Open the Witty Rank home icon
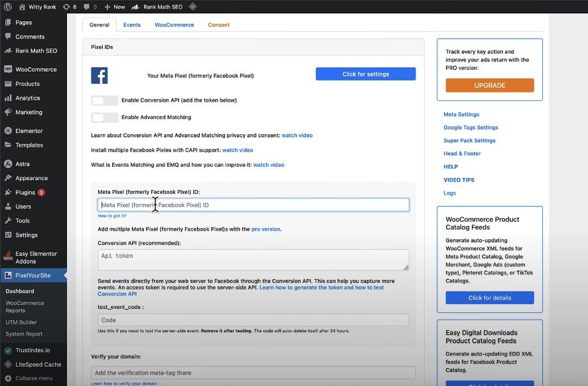 tap(22, 7)
